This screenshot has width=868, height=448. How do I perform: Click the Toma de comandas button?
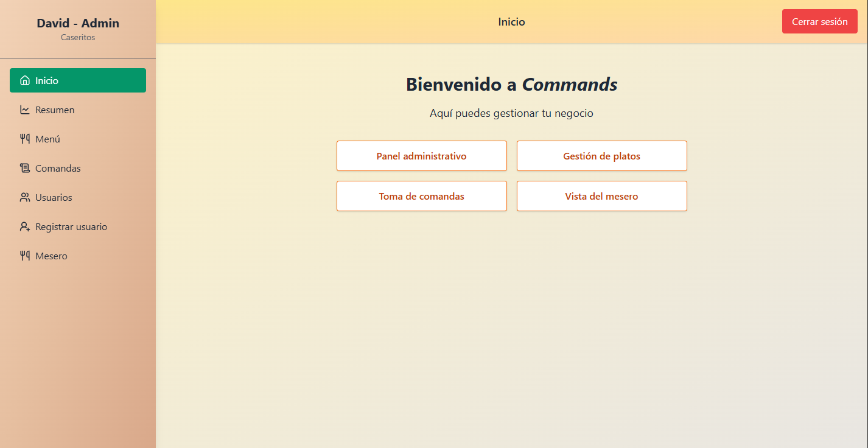(422, 196)
